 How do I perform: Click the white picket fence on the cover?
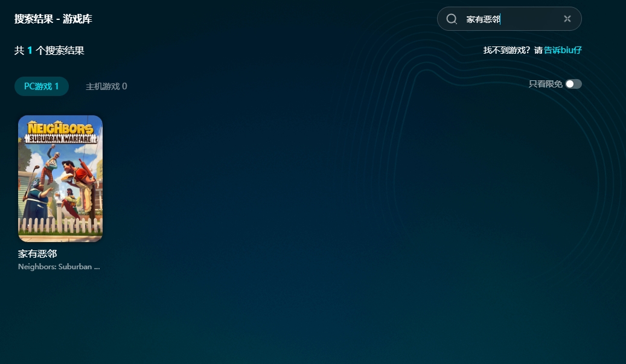point(60,225)
